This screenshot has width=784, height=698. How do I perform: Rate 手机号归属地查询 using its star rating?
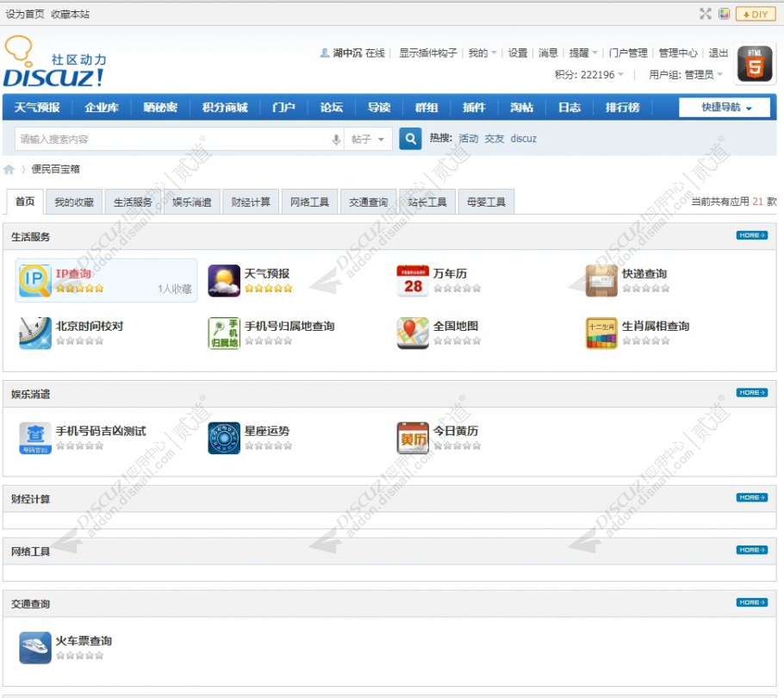[267, 340]
